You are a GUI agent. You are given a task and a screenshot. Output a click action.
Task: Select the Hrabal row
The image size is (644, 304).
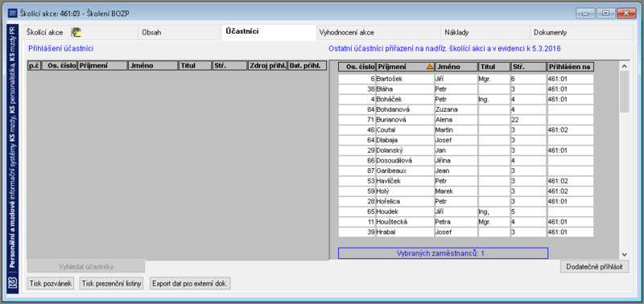coord(466,232)
